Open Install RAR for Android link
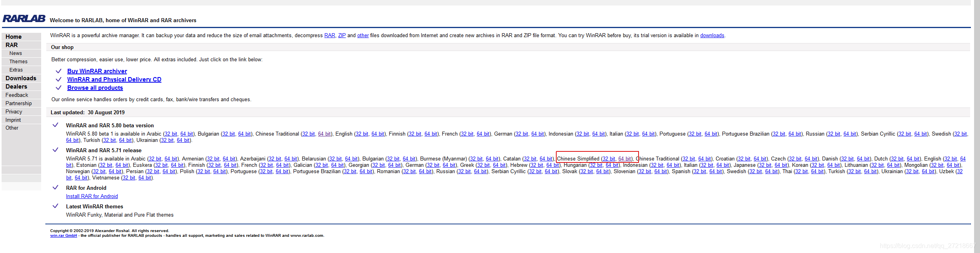Image resolution: width=980 pixels, height=253 pixels. (x=92, y=196)
